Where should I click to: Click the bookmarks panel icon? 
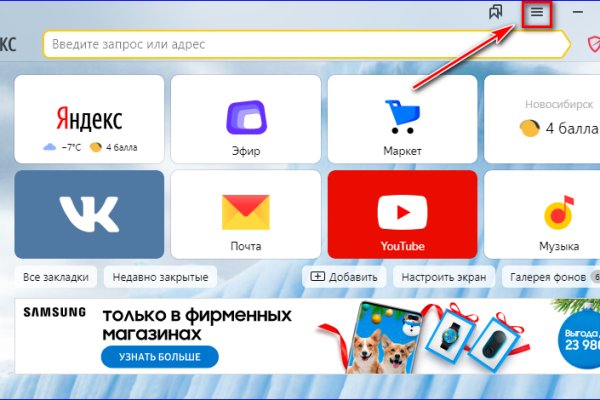(495, 13)
